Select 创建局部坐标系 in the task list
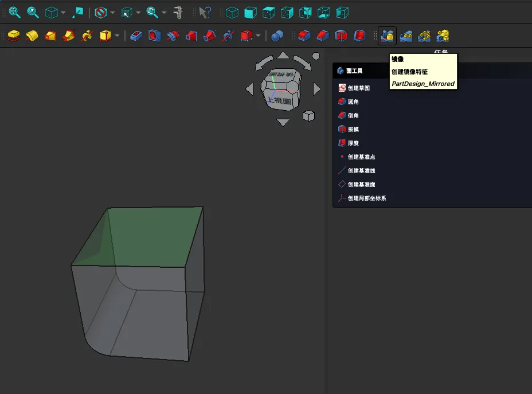Screen dimensions: 532x394 367,198
